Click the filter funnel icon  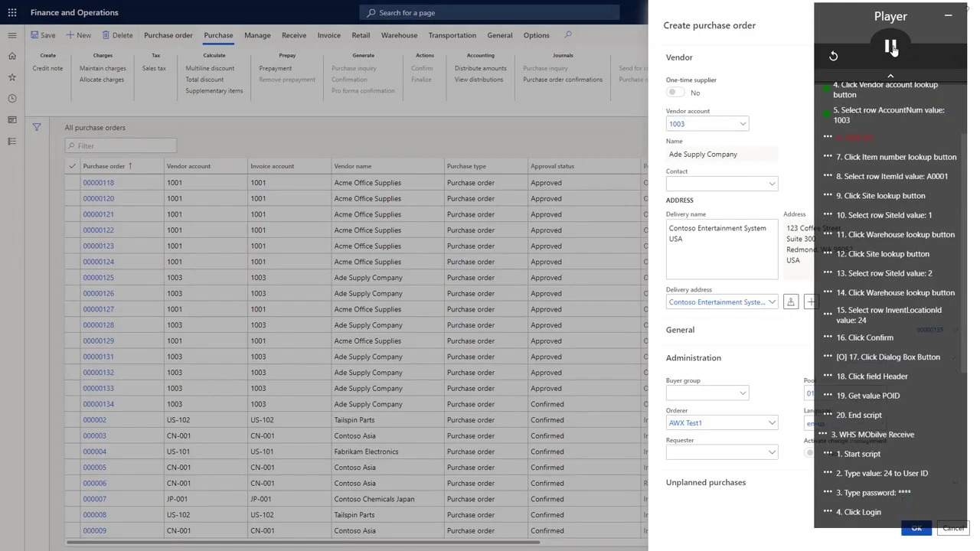pyautogui.click(x=37, y=128)
